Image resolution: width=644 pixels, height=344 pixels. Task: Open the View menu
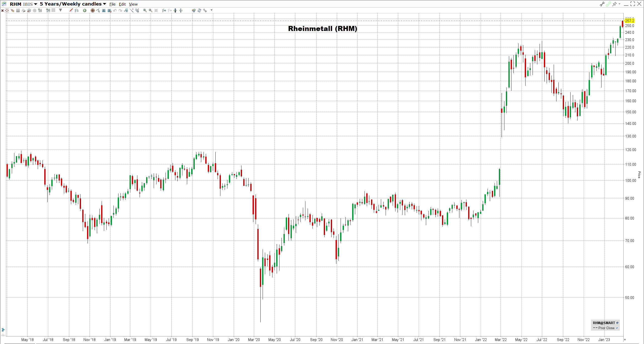tap(133, 4)
